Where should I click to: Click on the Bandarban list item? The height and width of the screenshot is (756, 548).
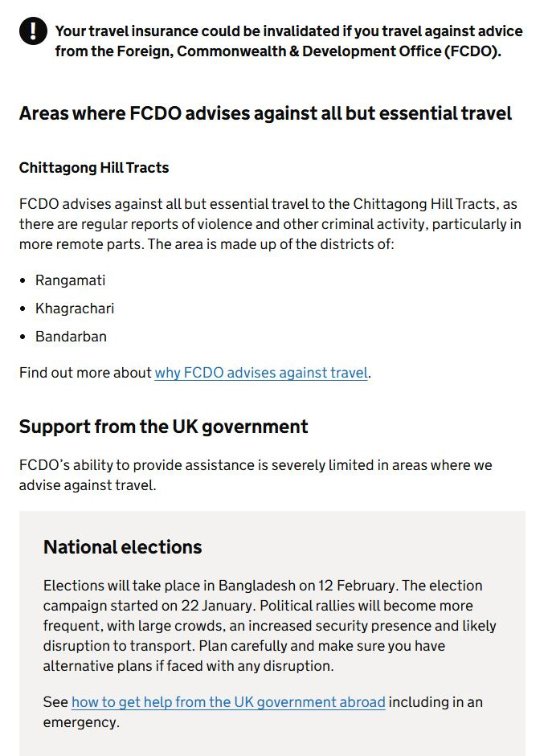71,337
